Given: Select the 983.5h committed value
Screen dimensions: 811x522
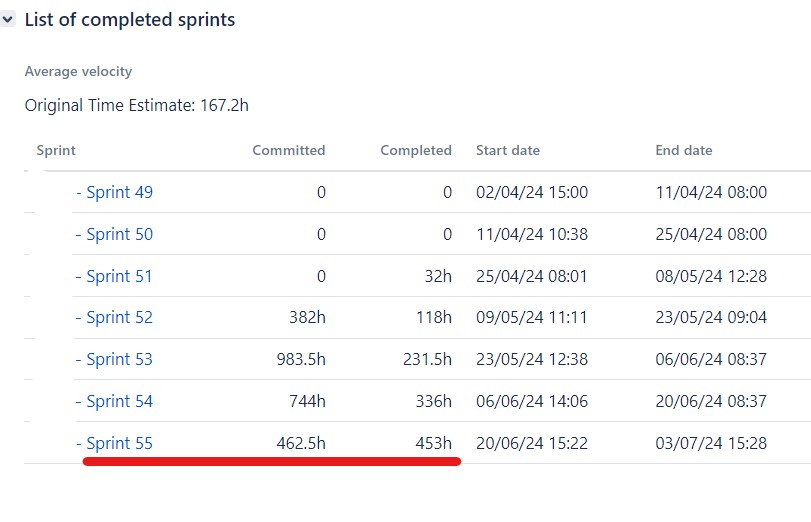Looking at the screenshot, I should pyautogui.click(x=301, y=359).
